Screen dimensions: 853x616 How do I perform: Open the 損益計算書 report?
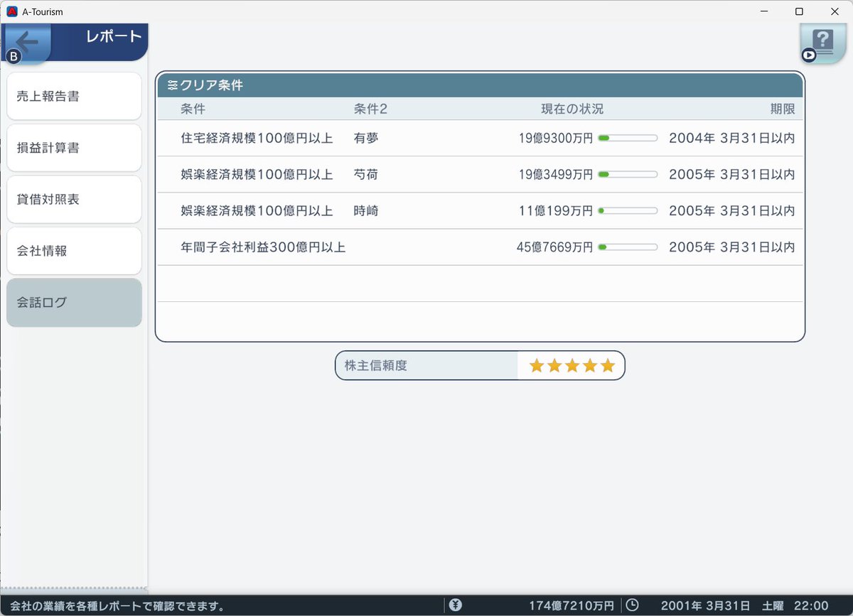(74, 148)
